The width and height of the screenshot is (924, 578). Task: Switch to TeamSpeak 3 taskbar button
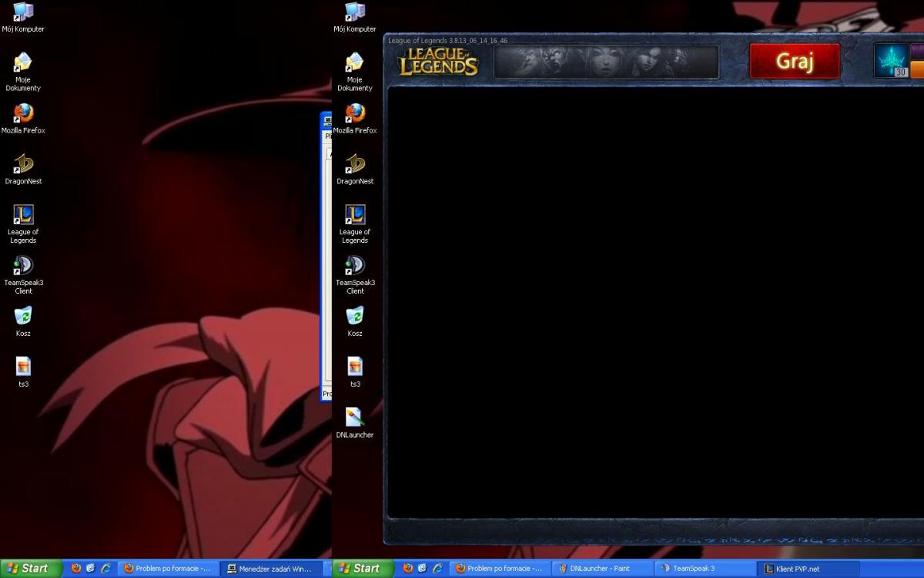click(705, 569)
